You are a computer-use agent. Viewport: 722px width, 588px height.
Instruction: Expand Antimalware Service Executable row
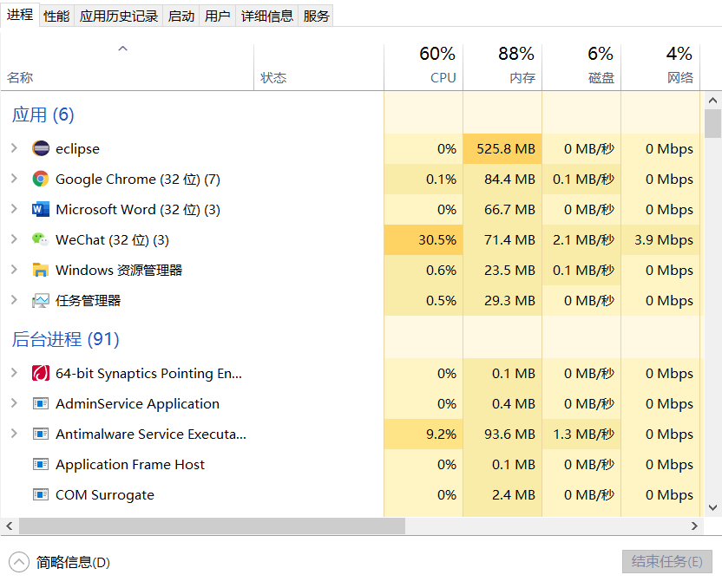[14, 434]
